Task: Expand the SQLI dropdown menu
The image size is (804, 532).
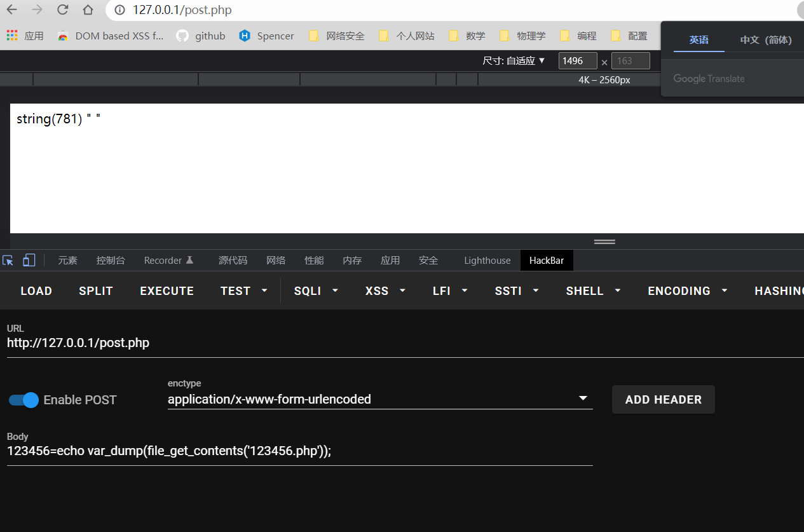Action: [317, 290]
